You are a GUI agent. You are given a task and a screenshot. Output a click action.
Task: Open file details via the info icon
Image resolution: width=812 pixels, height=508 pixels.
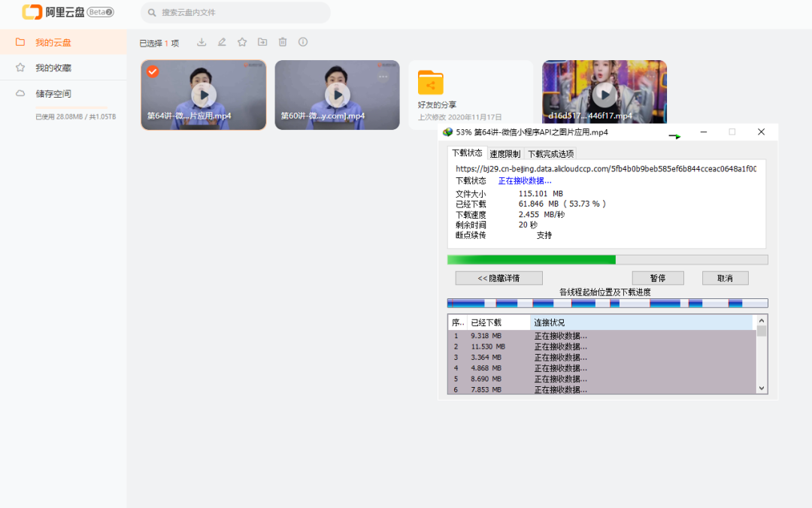pyautogui.click(x=303, y=43)
